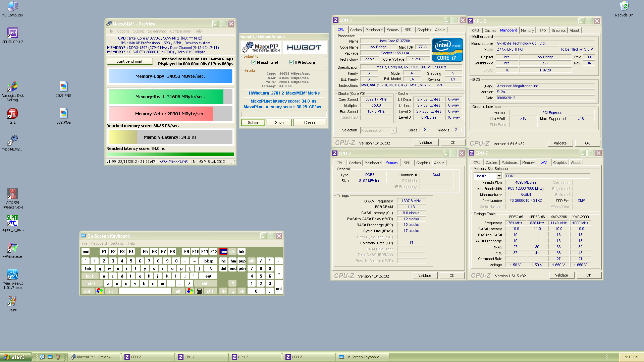Switch to MaxxMEM² - PreView taskbar button
Image resolution: width=644 pixels, height=362 pixels.
94,357
